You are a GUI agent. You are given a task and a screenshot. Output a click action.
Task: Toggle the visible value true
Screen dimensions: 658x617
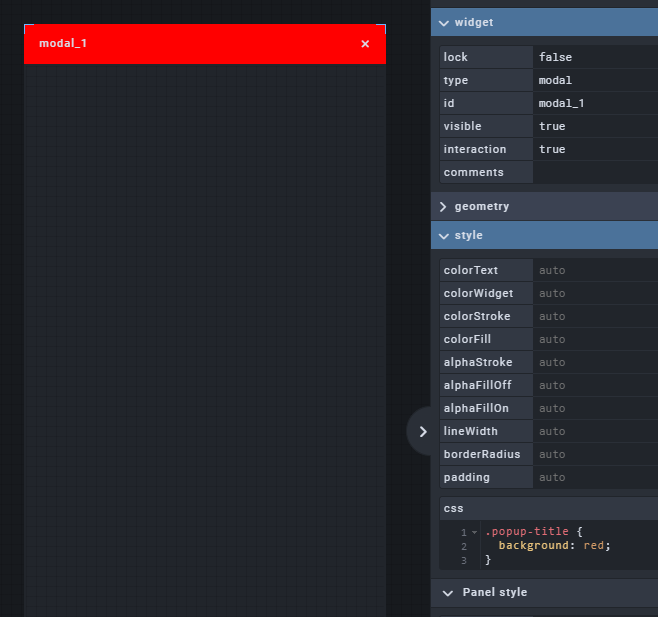tap(595, 126)
